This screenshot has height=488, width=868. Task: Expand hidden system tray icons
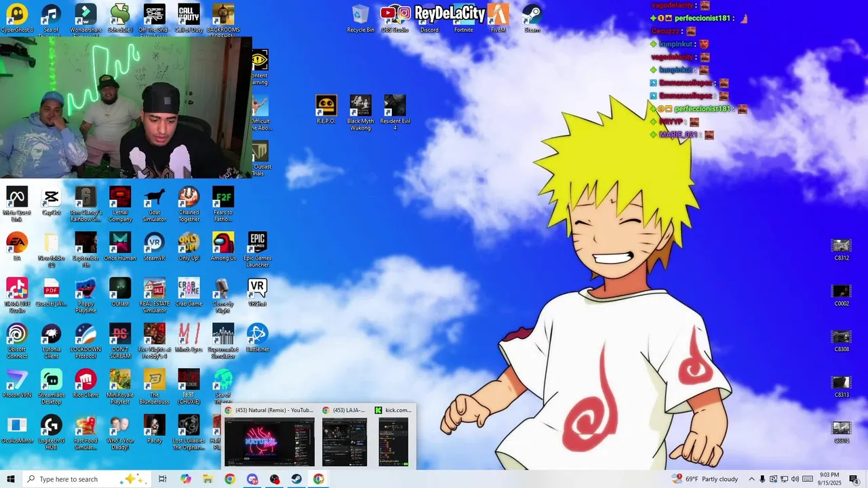[x=751, y=479]
